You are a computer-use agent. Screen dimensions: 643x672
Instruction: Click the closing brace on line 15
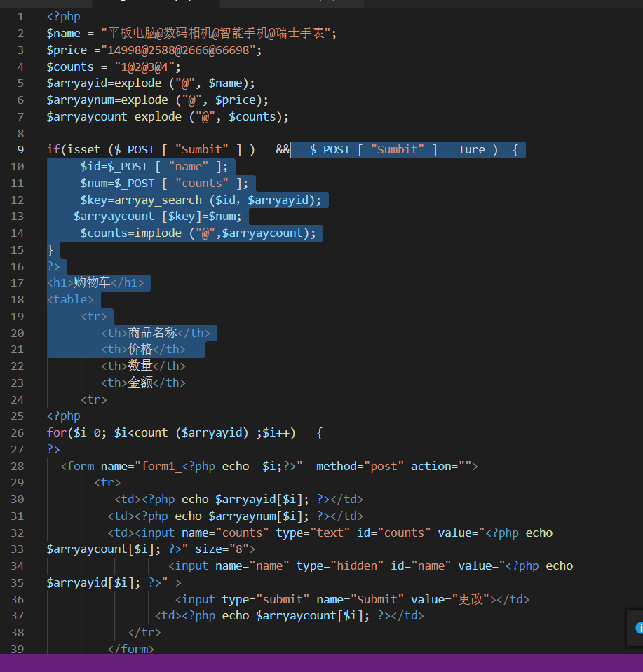pyautogui.click(x=50, y=249)
